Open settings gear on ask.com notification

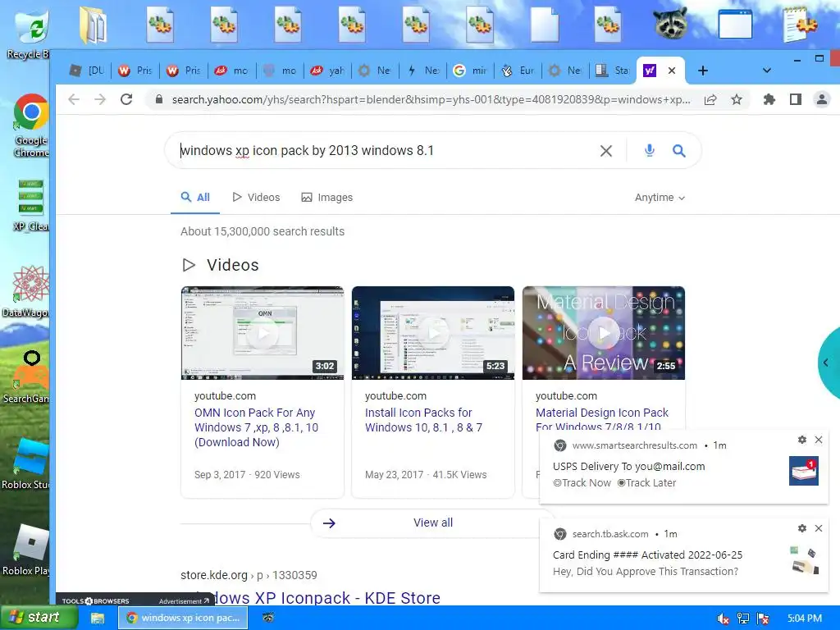tap(802, 529)
